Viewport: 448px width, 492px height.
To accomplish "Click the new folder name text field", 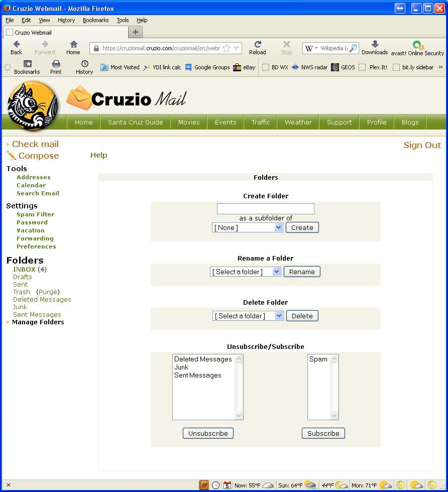I will [265, 209].
